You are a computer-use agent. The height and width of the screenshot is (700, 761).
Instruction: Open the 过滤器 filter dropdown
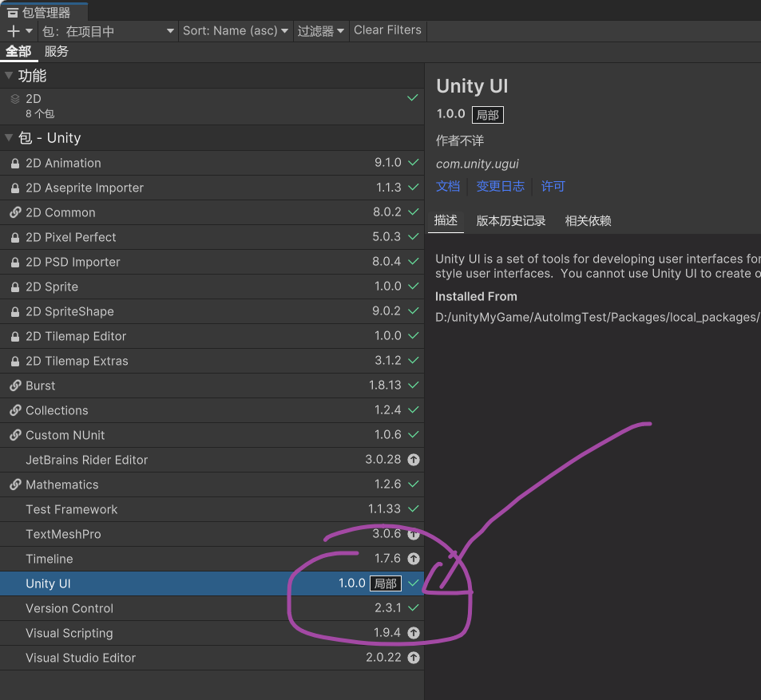coord(321,31)
